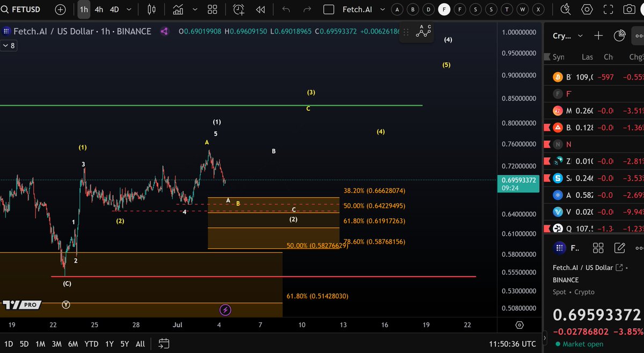Grab the drawing toolbar drag handle dots
The width and height of the screenshot is (644, 353).
[407, 32]
